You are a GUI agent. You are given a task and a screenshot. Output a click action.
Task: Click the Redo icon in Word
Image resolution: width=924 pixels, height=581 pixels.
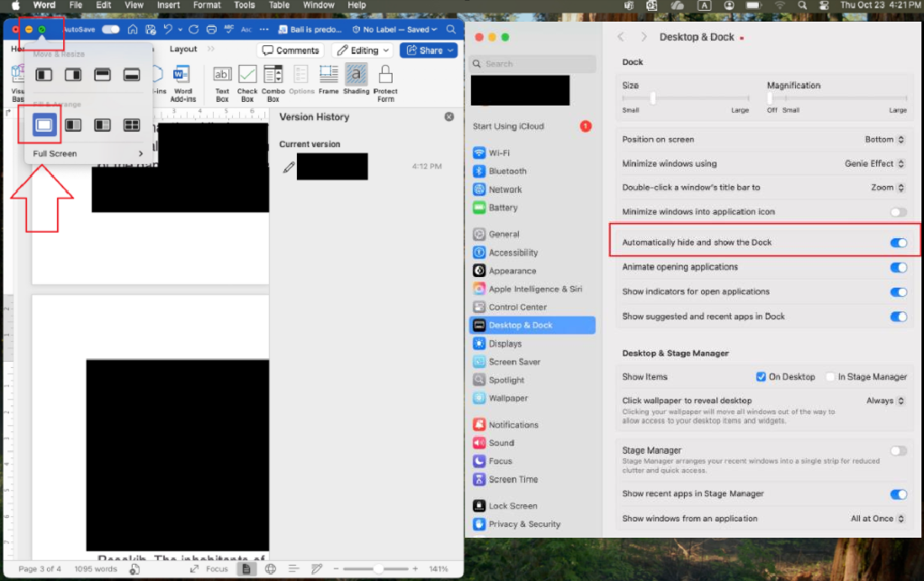tap(193, 30)
